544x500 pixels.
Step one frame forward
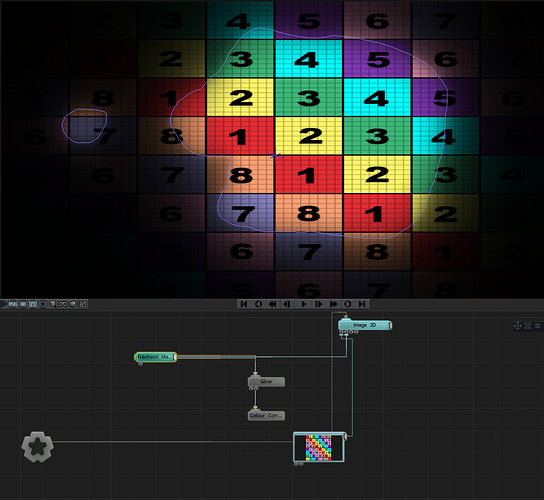[318, 304]
